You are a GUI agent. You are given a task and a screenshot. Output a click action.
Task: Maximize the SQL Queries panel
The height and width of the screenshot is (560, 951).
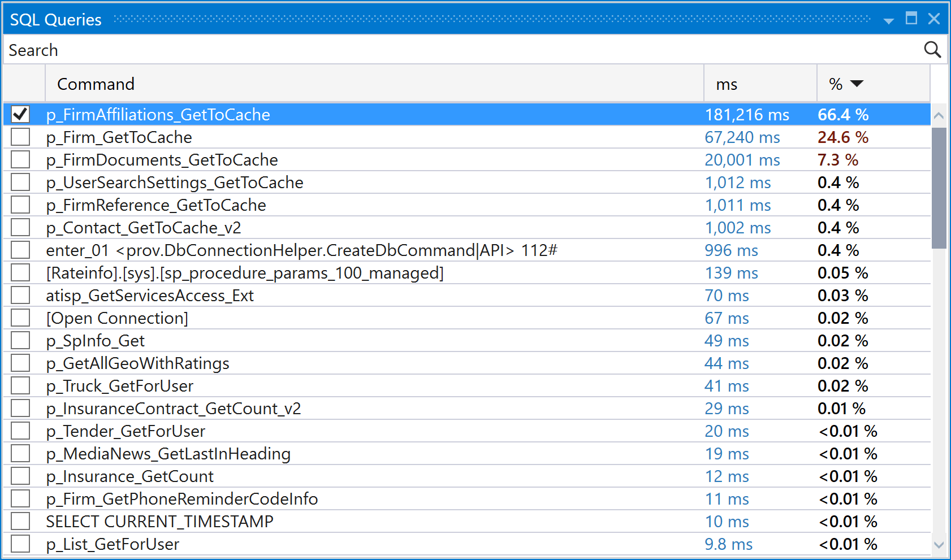click(x=911, y=19)
